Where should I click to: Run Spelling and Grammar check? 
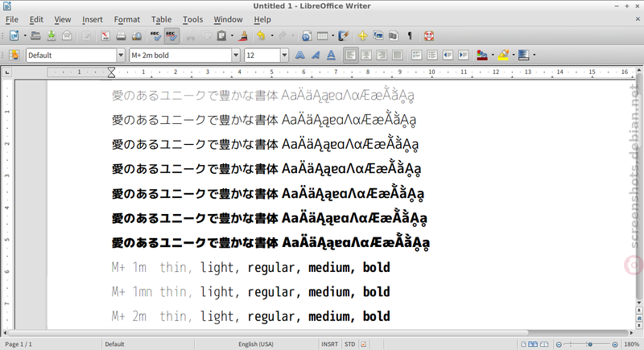click(155, 36)
